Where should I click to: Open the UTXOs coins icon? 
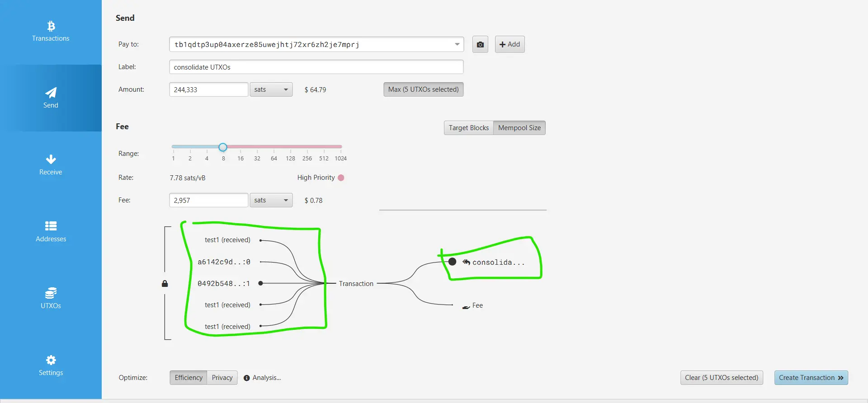click(51, 293)
